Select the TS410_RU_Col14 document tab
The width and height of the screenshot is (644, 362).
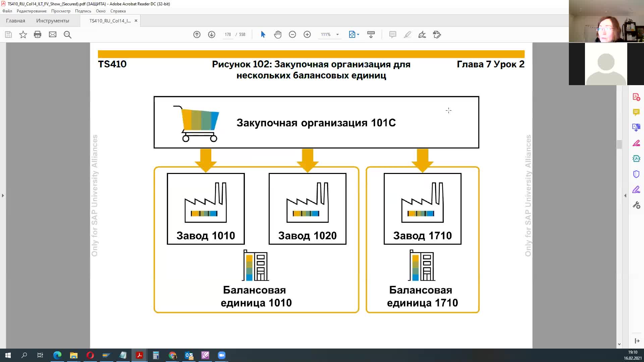[x=110, y=21]
